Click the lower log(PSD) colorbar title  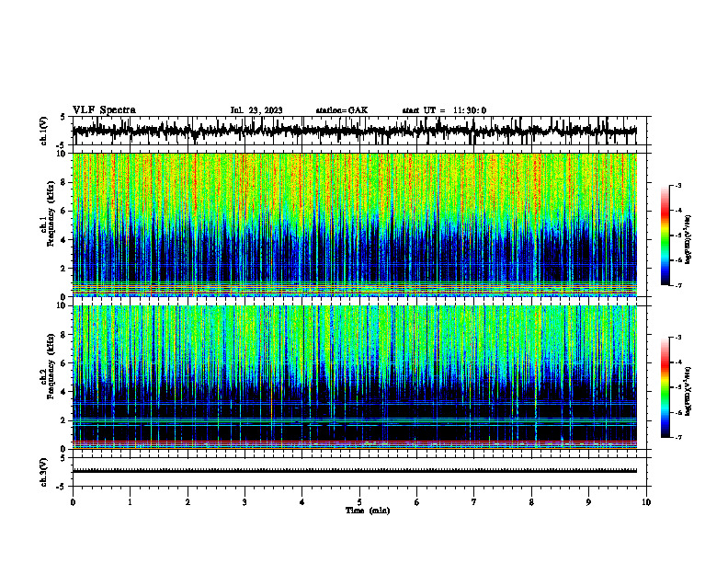(x=688, y=391)
